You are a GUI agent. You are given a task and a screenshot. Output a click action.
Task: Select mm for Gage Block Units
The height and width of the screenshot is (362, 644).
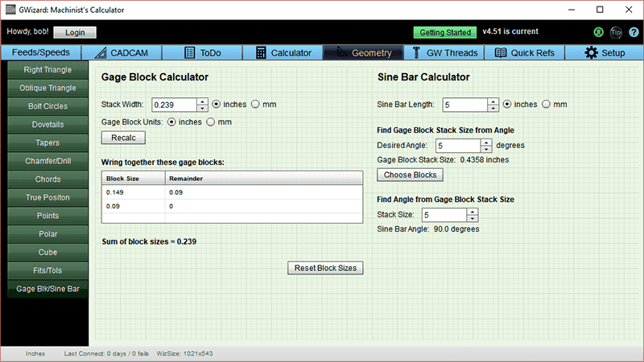click(211, 122)
